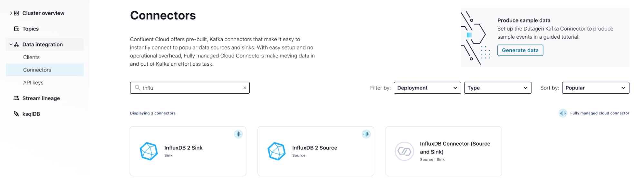Go to API keys in the sidebar
This screenshot has height=188, width=644.
[x=33, y=83]
